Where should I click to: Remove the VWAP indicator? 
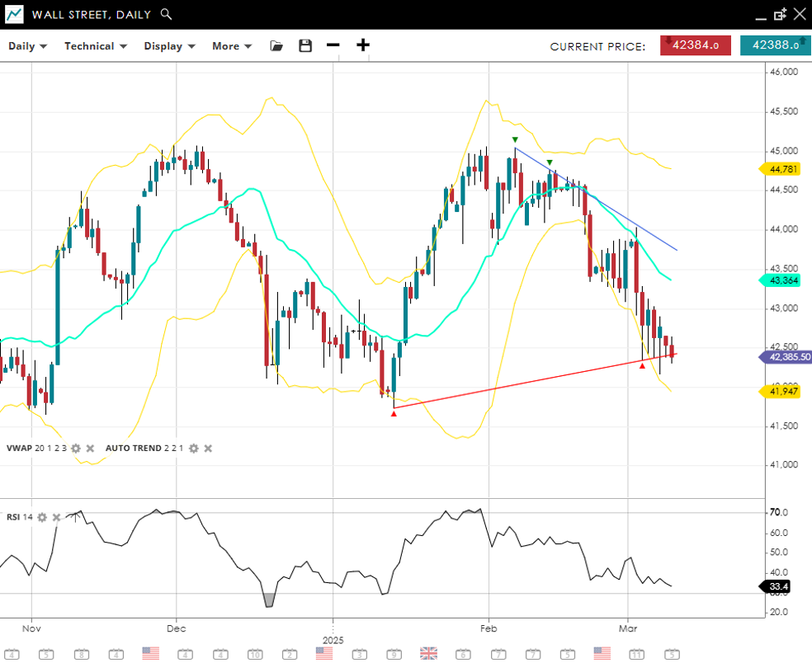[90, 449]
